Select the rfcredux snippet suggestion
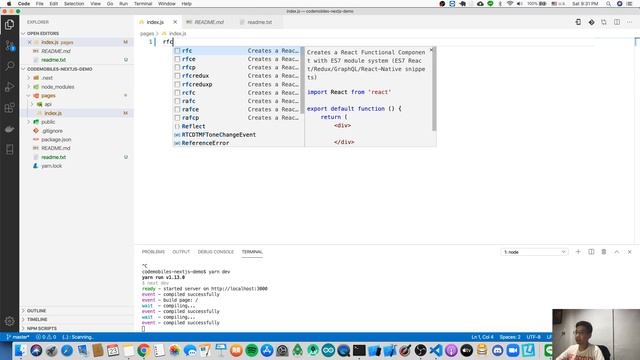Screen dimensions: 640x360 (x=238, y=76)
